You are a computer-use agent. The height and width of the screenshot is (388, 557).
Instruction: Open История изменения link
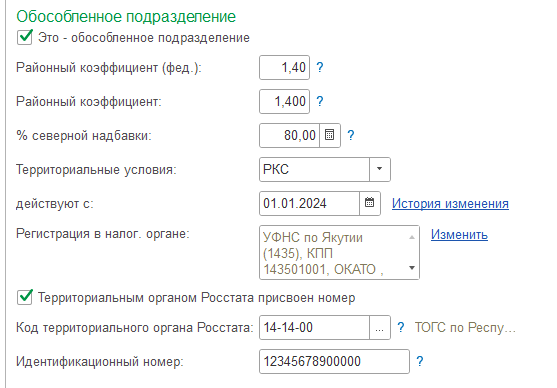450,204
